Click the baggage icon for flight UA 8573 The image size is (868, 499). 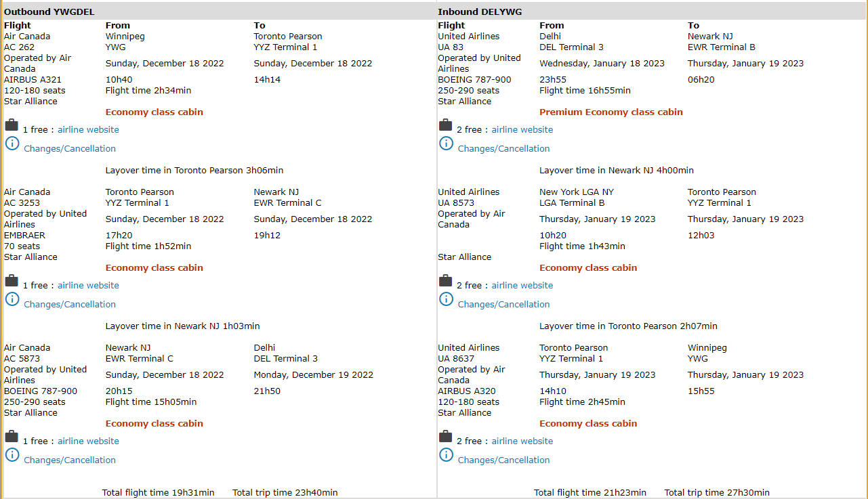pos(445,281)
